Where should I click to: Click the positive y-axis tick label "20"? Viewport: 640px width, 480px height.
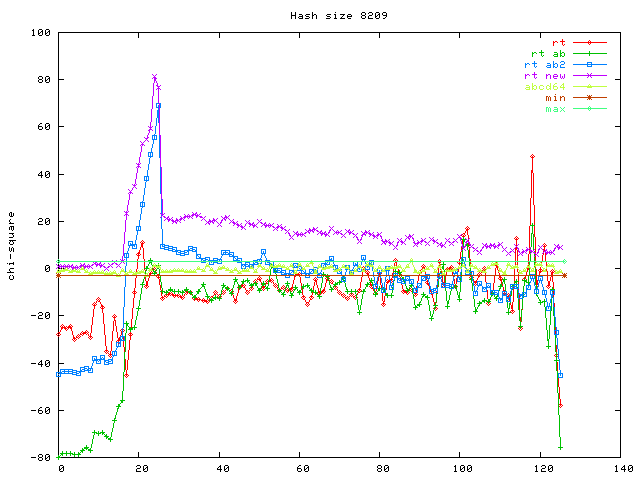[44, 222]
